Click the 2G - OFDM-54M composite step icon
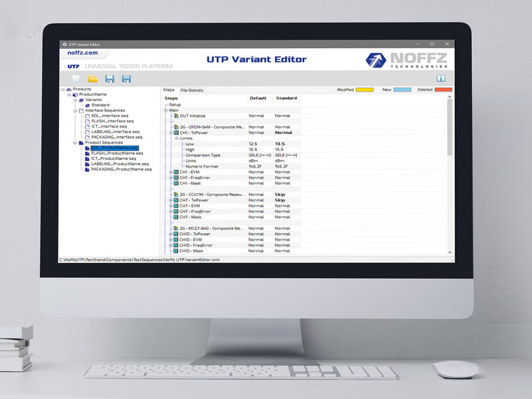Image resolution: width=532 pixels, height=399 pixels. point(176,127)
